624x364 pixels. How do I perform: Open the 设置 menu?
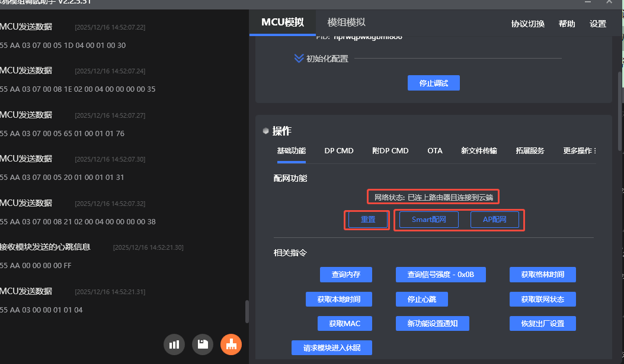pos(598,24)
